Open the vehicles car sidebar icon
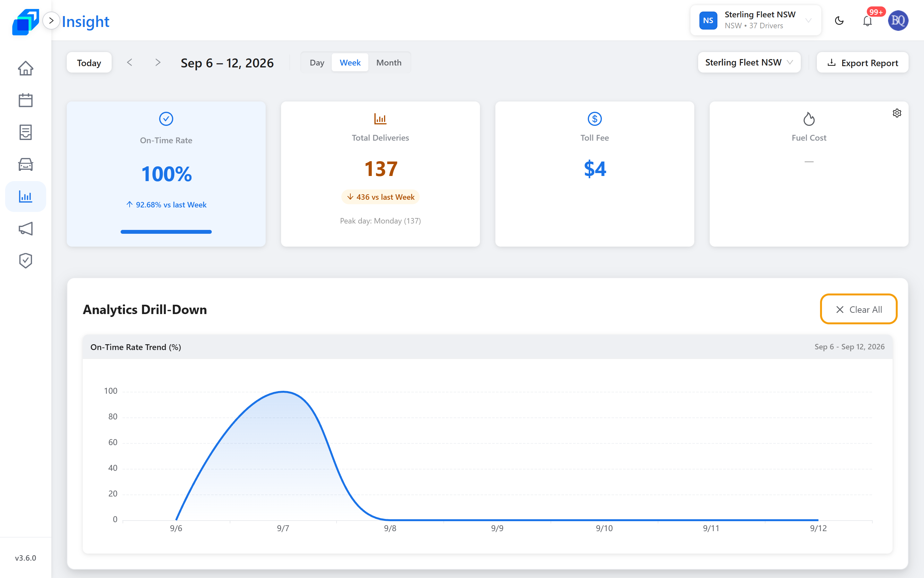924x578 pixels. coord(26,164)
